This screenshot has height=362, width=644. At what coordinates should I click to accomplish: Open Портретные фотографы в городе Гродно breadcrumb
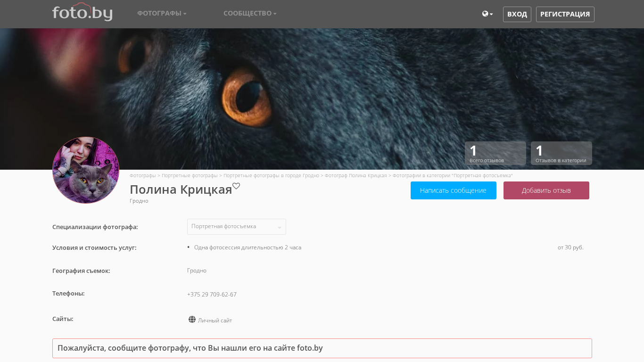tap(271, 175)
